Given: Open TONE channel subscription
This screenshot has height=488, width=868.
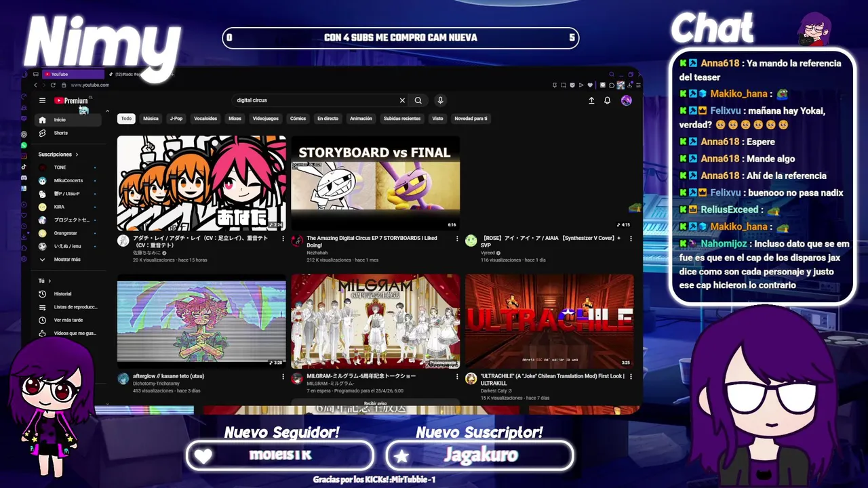Looking at the screenshot, I should pos(68,167).
